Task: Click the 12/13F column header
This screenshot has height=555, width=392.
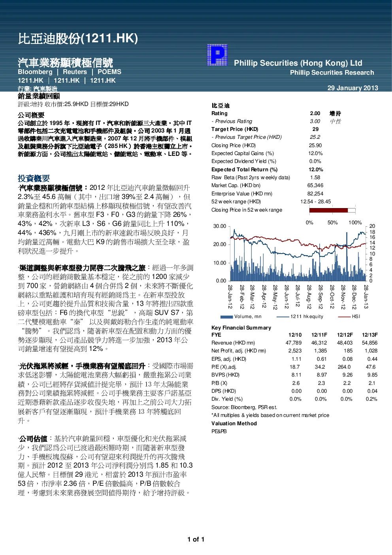Action: (370, 335)
